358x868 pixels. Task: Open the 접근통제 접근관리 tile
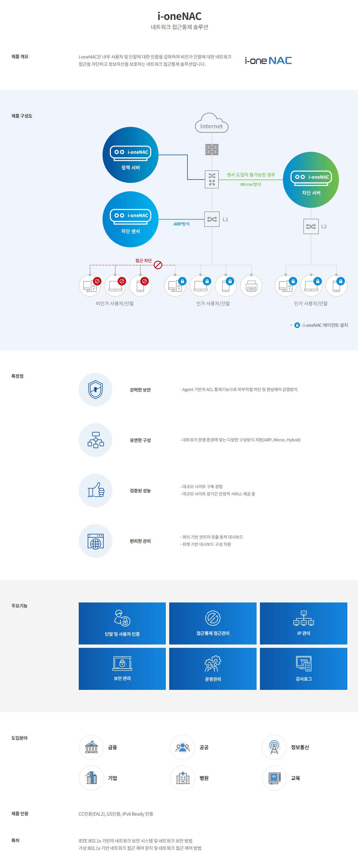point(213,623)
